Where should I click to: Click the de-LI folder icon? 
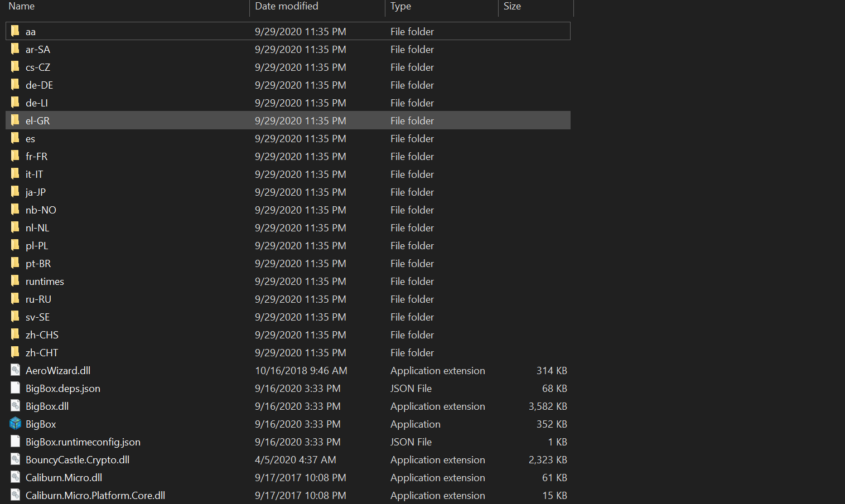click(15, 103)
